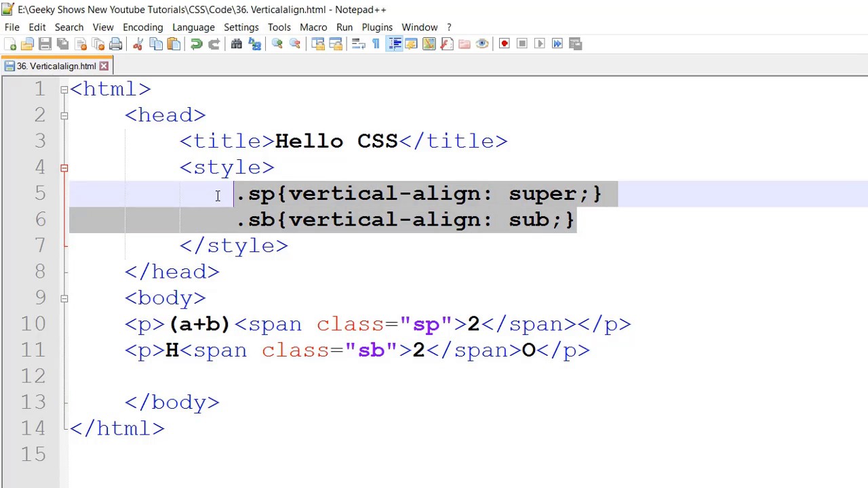Collapse the style block fold marker on line 4
This screenshot has height=488, width=868.
pyautogui.click(x=64, y=168)
